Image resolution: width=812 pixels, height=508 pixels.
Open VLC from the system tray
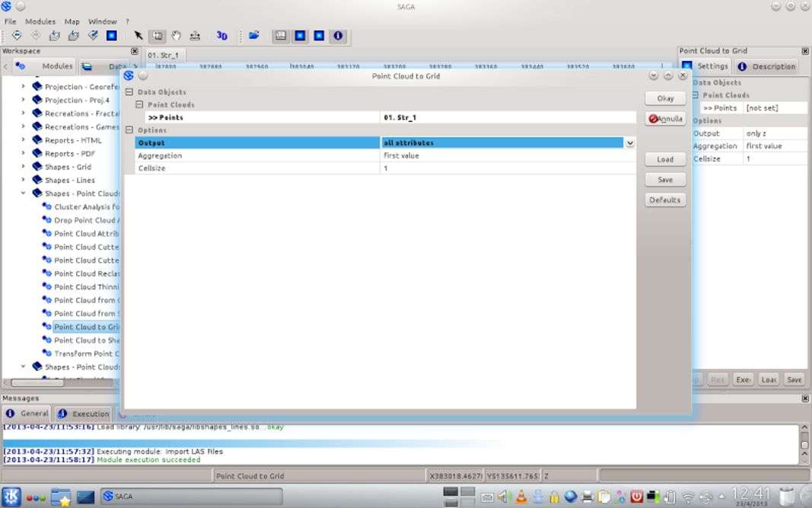521,497
